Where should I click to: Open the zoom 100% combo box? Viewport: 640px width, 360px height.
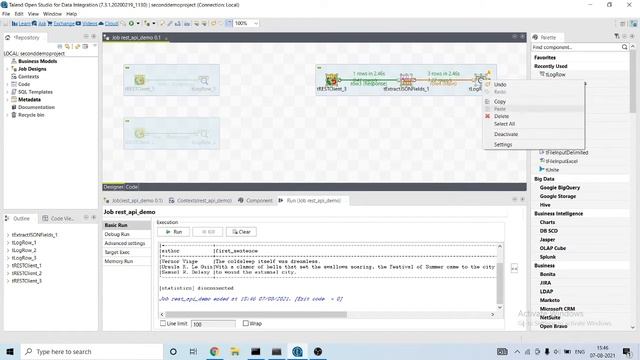coord(246,24)
